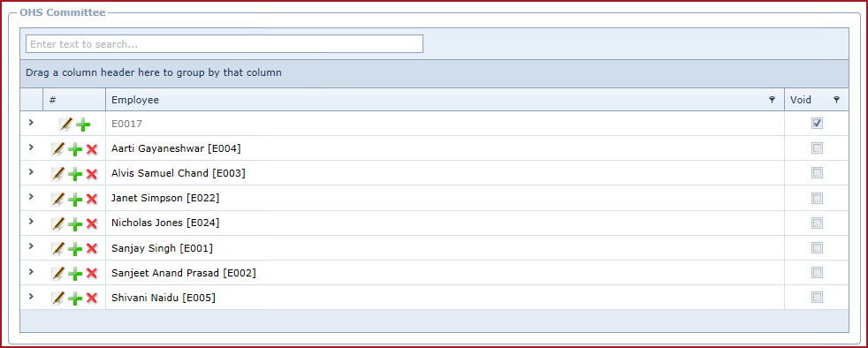The width and height of the screenshot is (868, 348).
Task: Add new record from Janet Simpson row
Action: tap(75, 200)
